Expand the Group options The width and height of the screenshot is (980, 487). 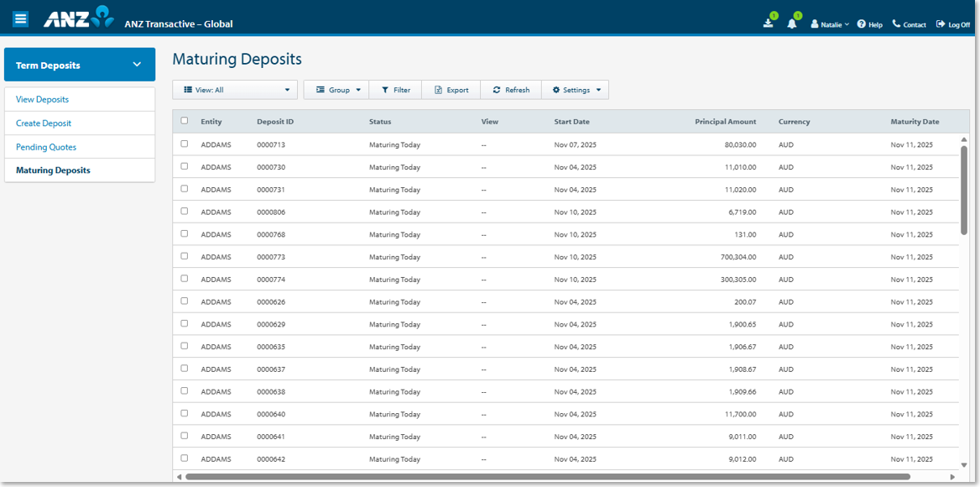[336, 89]
